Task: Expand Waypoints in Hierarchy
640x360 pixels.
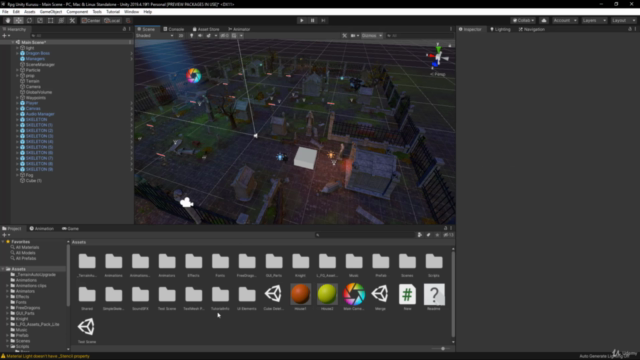Action: 17,98
